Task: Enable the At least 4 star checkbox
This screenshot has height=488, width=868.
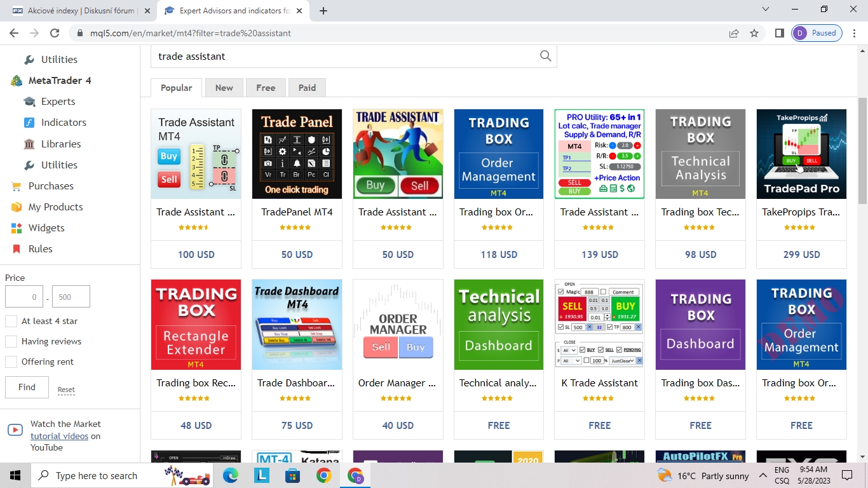Action: (11, 322)
